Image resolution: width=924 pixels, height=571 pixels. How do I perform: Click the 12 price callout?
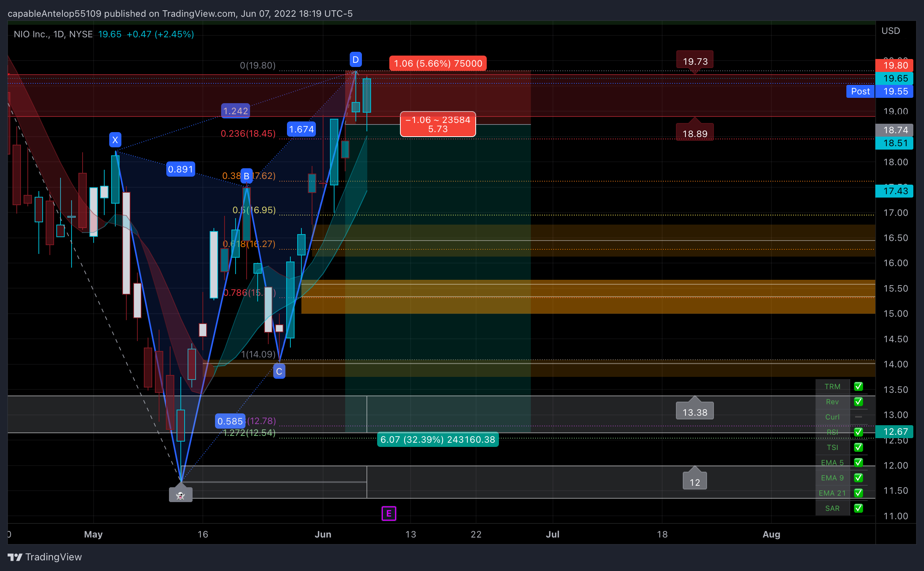[695, 480]
